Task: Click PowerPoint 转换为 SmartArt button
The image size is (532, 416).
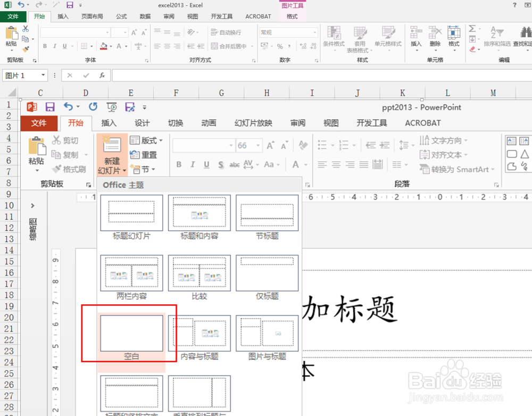Action: tap(456, 169)
